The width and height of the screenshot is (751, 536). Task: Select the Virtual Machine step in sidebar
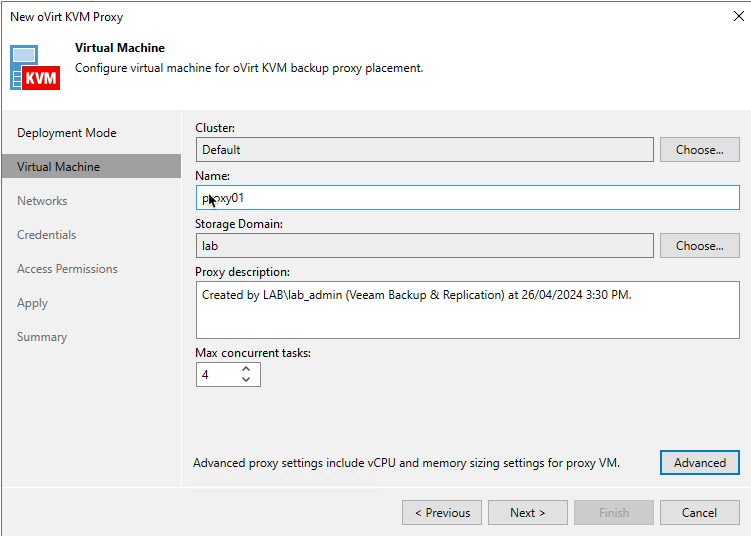pyautogui.click(x=59, y=167)
